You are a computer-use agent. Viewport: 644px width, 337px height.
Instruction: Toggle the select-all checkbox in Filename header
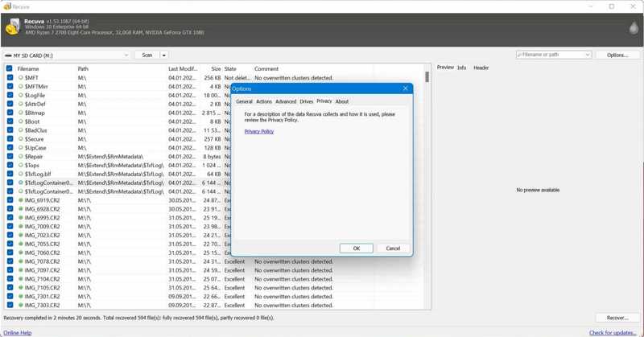10,68
